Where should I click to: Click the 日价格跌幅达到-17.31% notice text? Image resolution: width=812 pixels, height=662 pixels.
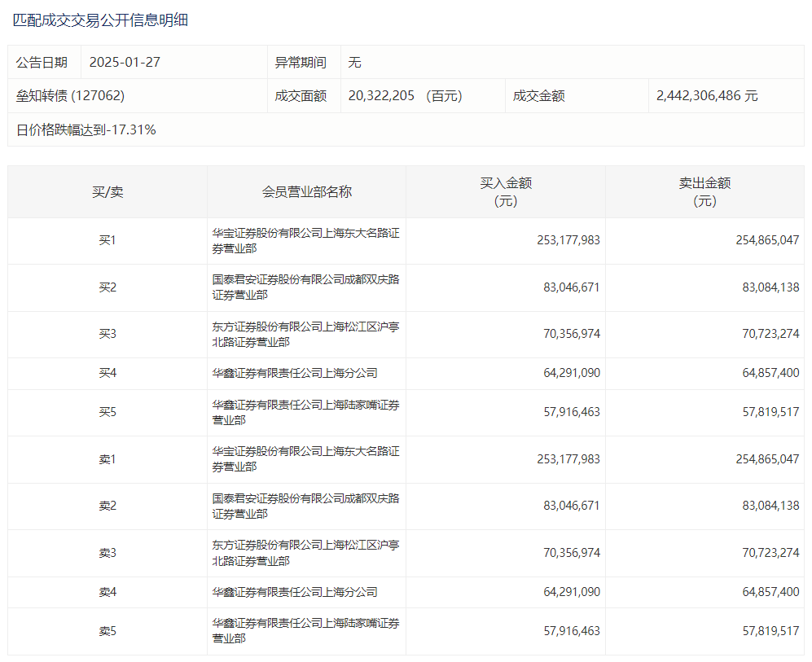coord(86,129)
